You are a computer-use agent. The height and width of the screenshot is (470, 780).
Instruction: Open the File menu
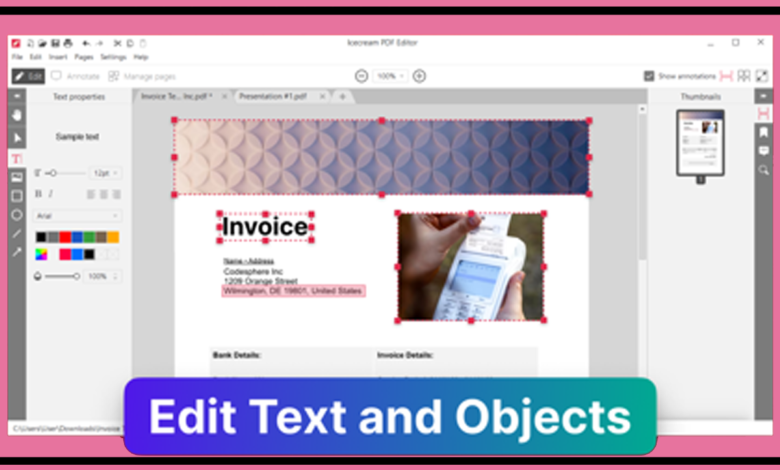tap(17, 57)
